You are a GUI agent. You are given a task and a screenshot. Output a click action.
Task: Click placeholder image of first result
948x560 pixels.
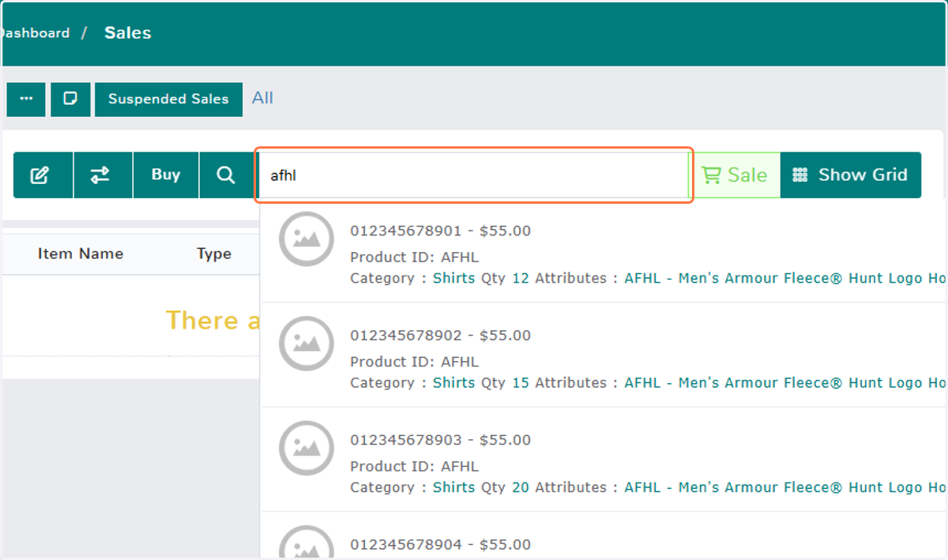[307, 239]
